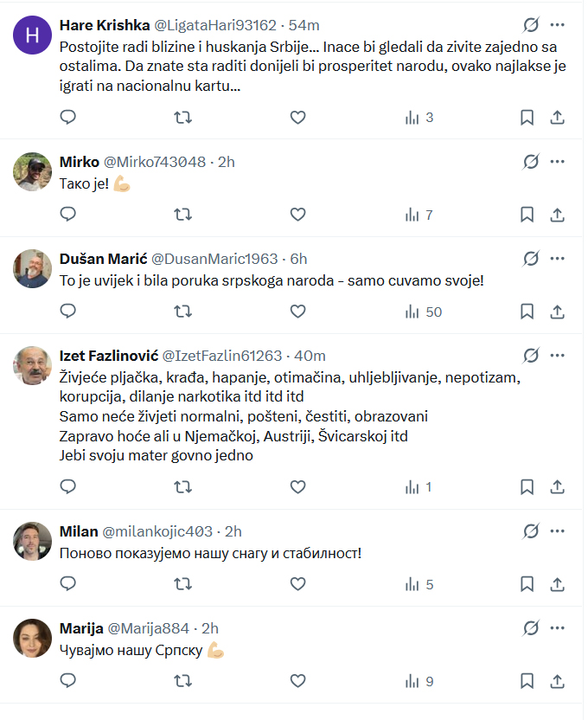588x720 pixels.
Task: Open the @milankojic403 handle link
Action: tap(159, 531)
